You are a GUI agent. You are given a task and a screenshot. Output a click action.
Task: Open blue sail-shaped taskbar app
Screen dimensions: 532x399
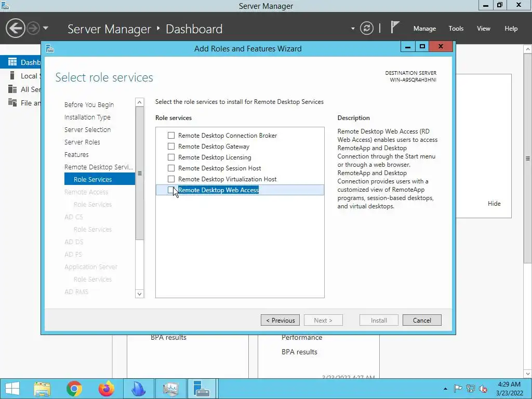138,389
